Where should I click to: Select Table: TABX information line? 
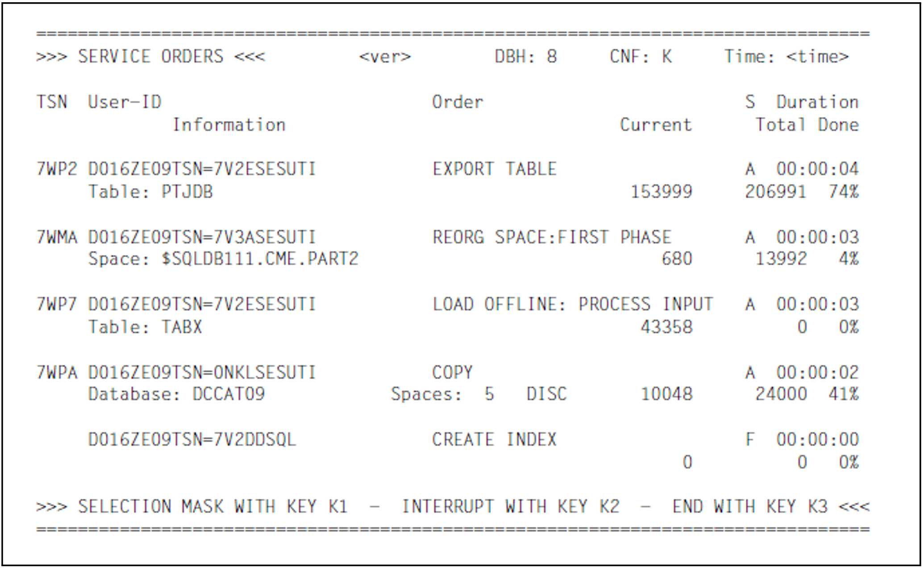click(145, 327)
